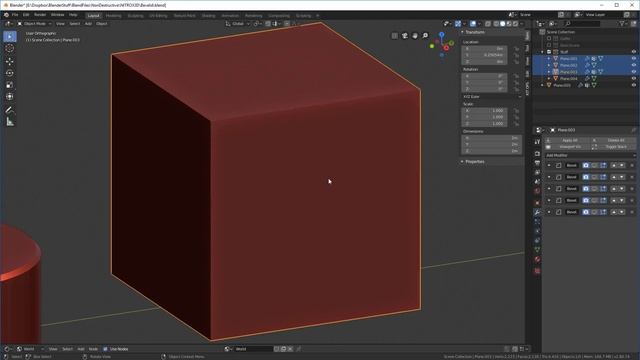This screenshot has width=640, height=360.
Task: Click the Viewport Vis button
Action: click(567, 147)
